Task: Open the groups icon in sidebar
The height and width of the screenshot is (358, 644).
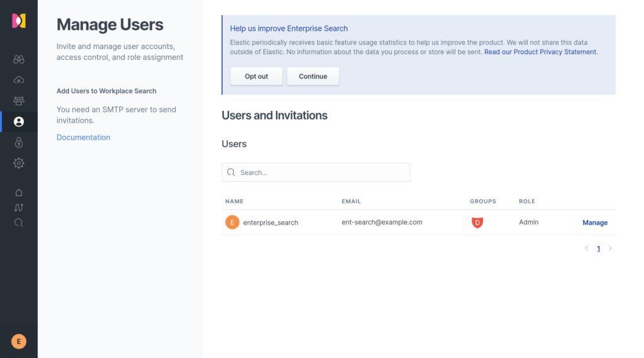Action: coord(19,101)
